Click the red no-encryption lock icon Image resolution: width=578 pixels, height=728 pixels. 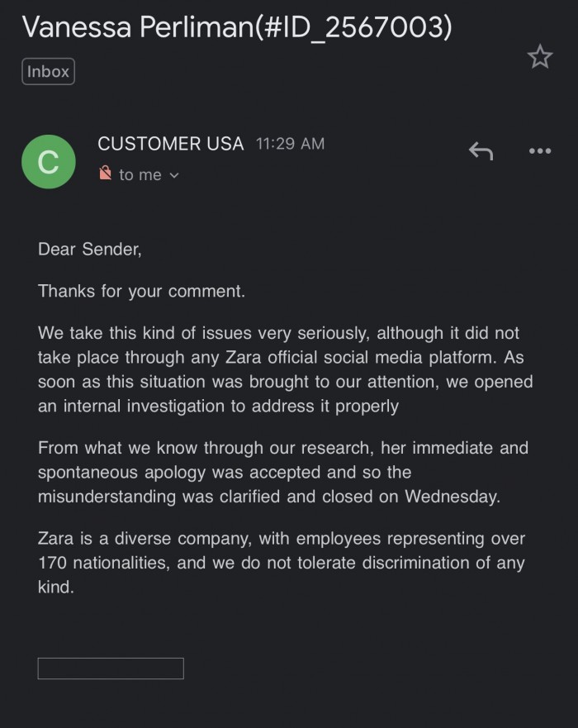105,174
